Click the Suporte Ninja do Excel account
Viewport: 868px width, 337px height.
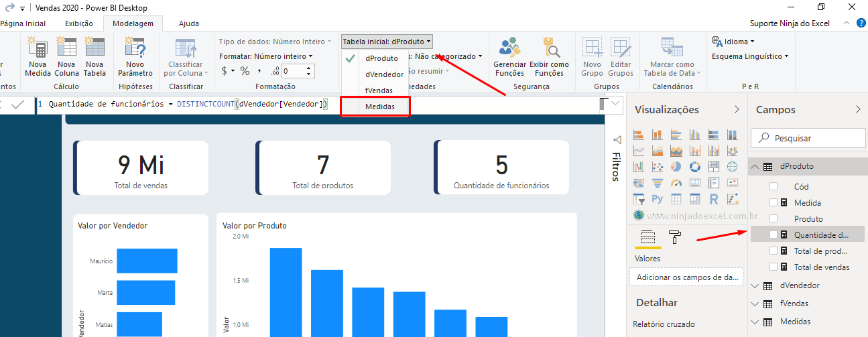[x=790, y=23]
